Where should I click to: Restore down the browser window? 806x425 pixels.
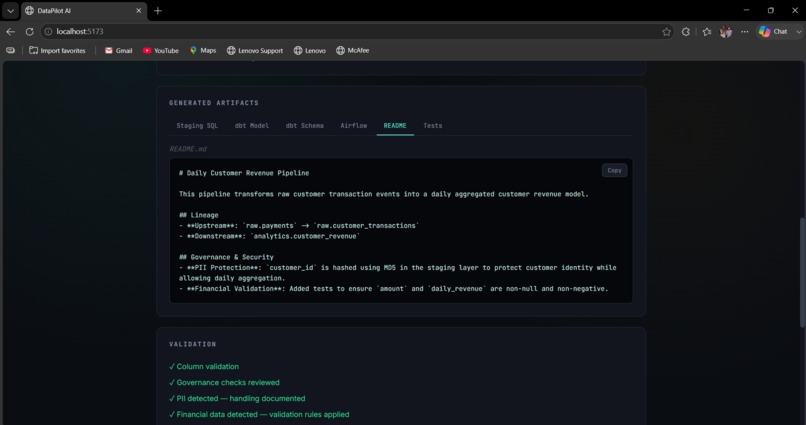click(771, 10)
